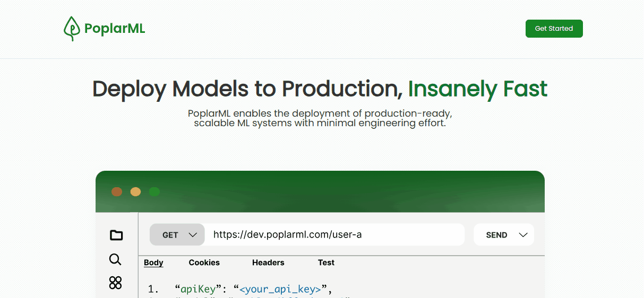Switch to the Headers tab

pos(268,262)
